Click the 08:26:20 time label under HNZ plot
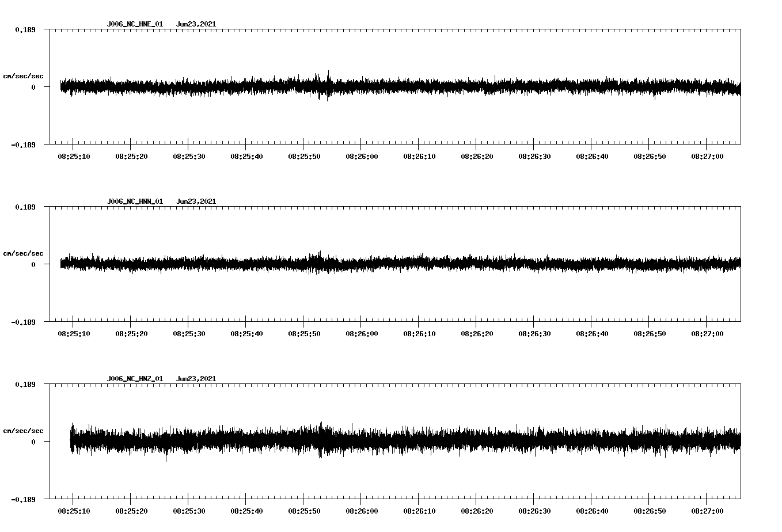 [477, 511]
